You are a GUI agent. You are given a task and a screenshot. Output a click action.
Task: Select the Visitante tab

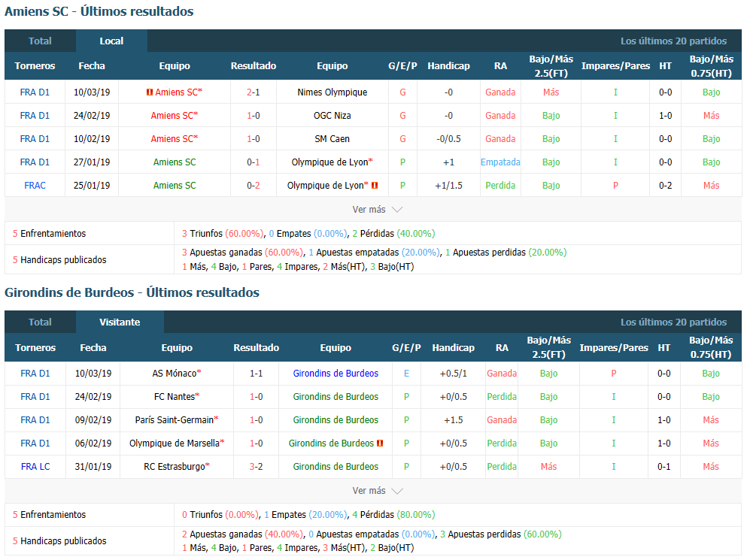click(x=120, y=322)
